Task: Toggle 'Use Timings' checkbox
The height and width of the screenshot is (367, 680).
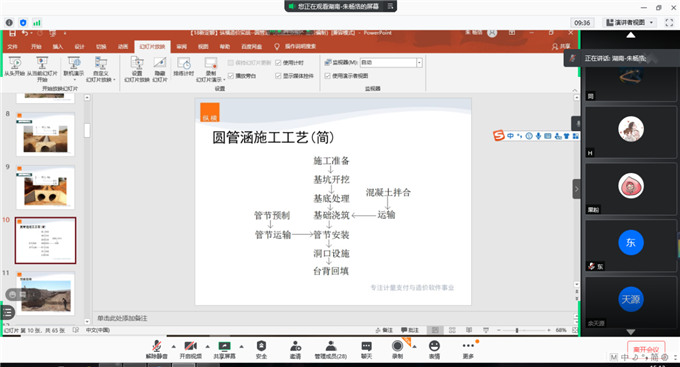Action: pyautogui.click(x=278, y=62)
